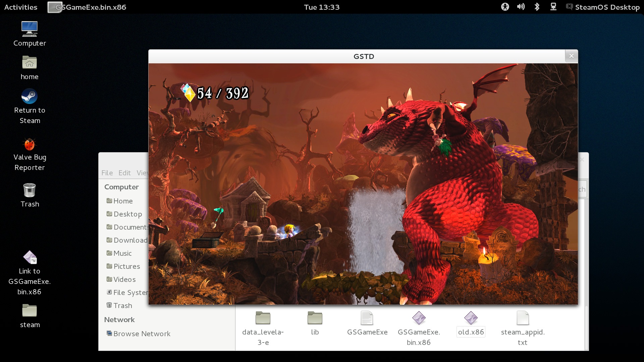Open the Edit menu in file manager
The height and width of the screenshot is (362, 644).
124,173
